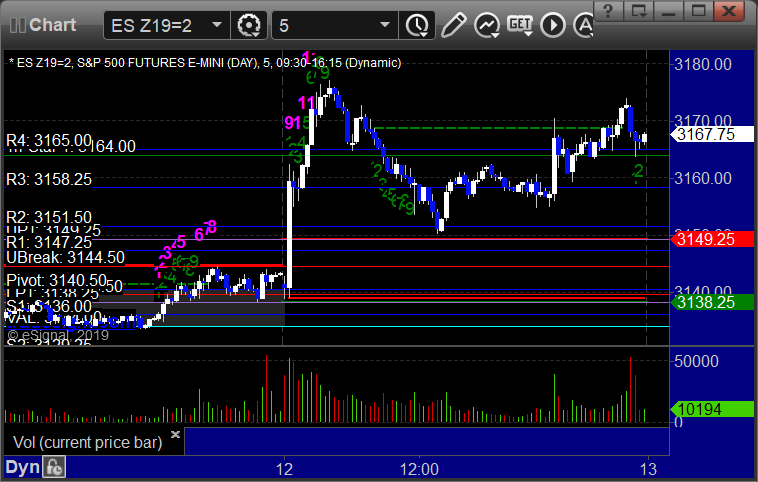Click the Dyn scaling mode label

(23, 467)
